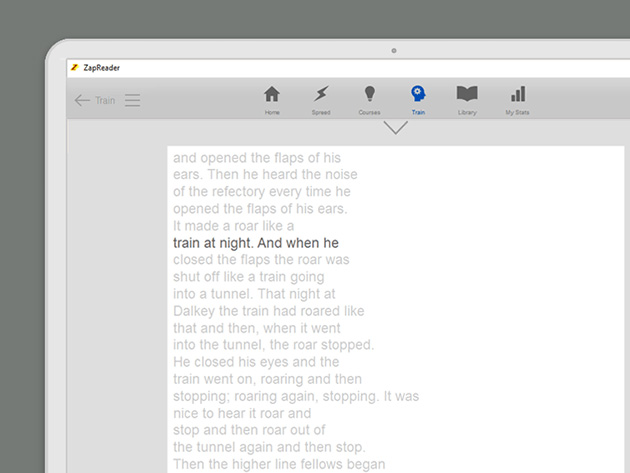Click line 'and opened the flaps of his'
Screen dimensions: 630x473
[x=257, y=158]
